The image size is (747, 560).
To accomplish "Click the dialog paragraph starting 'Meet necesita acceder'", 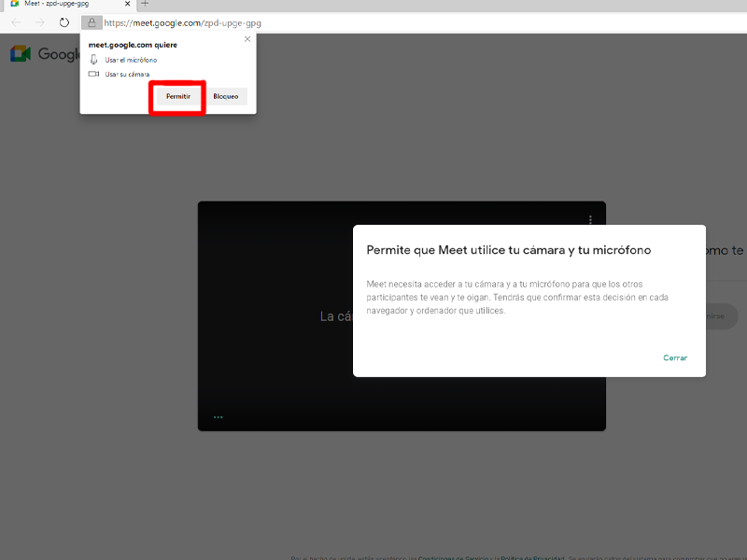I will pos(517,297).
